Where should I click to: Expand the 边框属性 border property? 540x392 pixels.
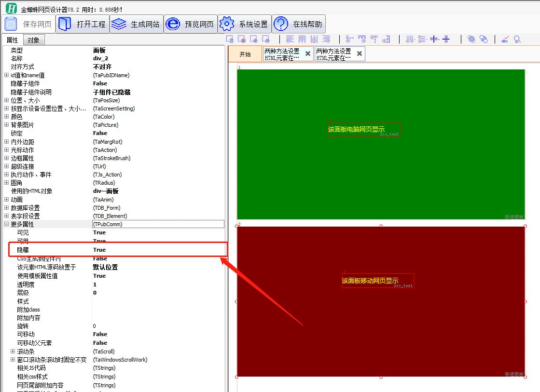point(6,158)
